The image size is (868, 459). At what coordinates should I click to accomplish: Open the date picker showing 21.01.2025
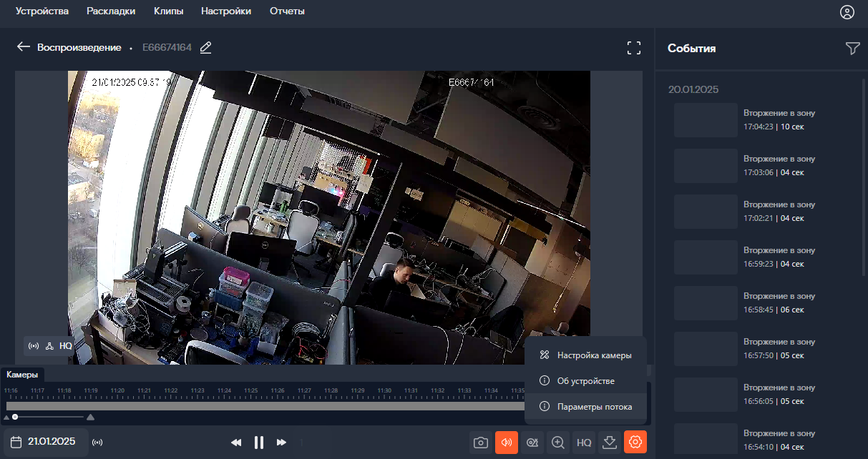[x=46, y=442]
